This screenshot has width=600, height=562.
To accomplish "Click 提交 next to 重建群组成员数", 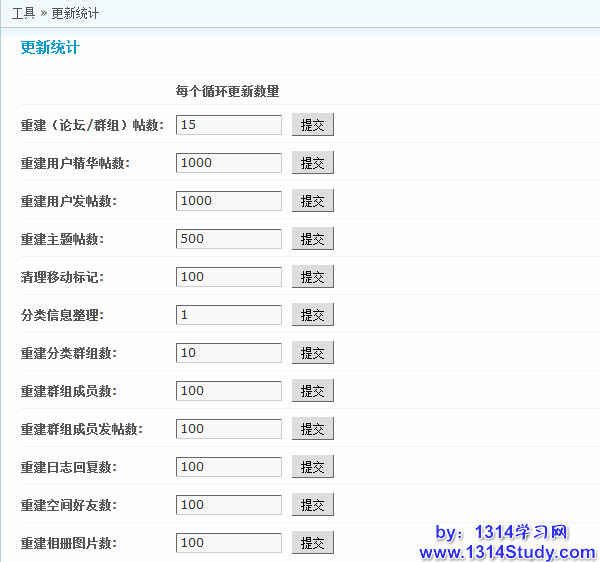I will [x=312, y=391].
